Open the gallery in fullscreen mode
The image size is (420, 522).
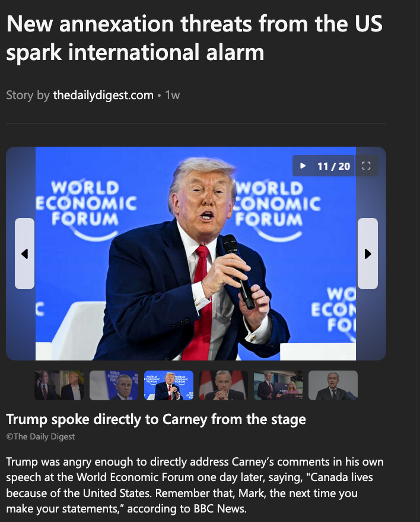tap(366, 166)
